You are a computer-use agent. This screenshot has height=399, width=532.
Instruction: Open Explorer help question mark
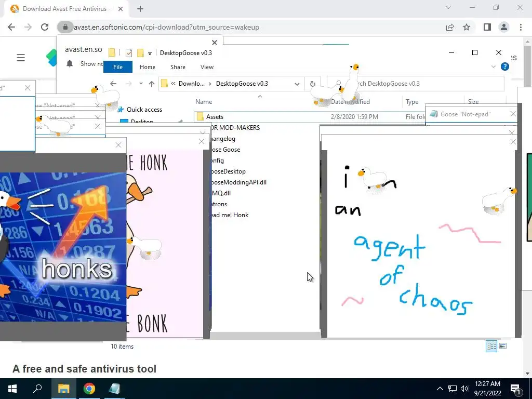[505, 66]
